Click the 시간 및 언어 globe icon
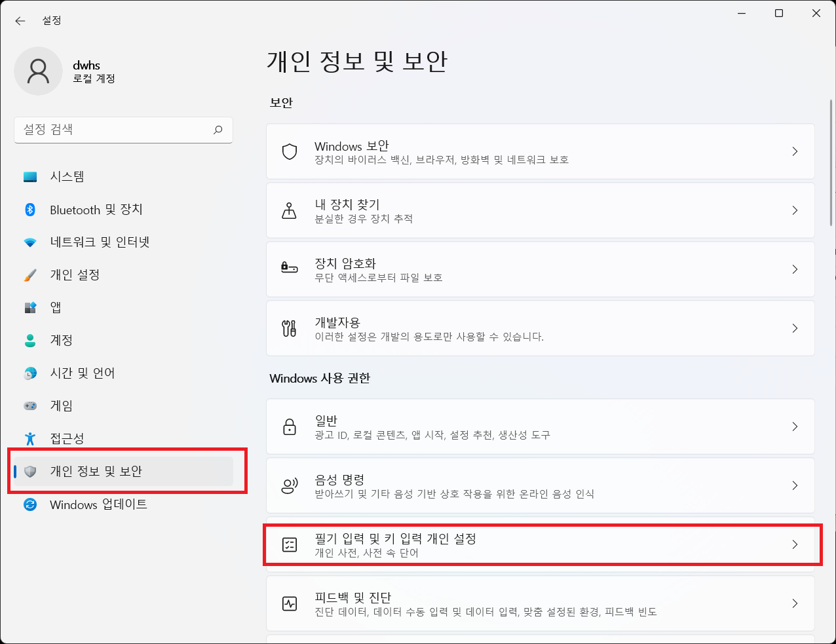 click(x=30, y=373)
